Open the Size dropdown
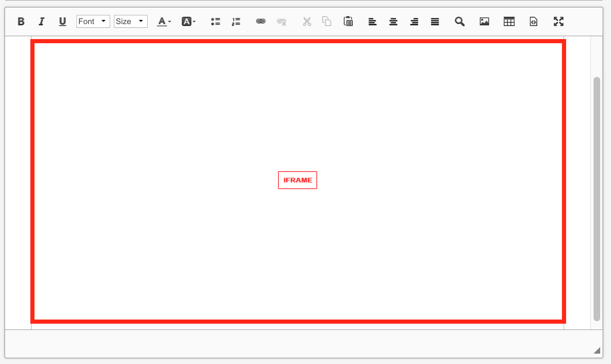 130,21
